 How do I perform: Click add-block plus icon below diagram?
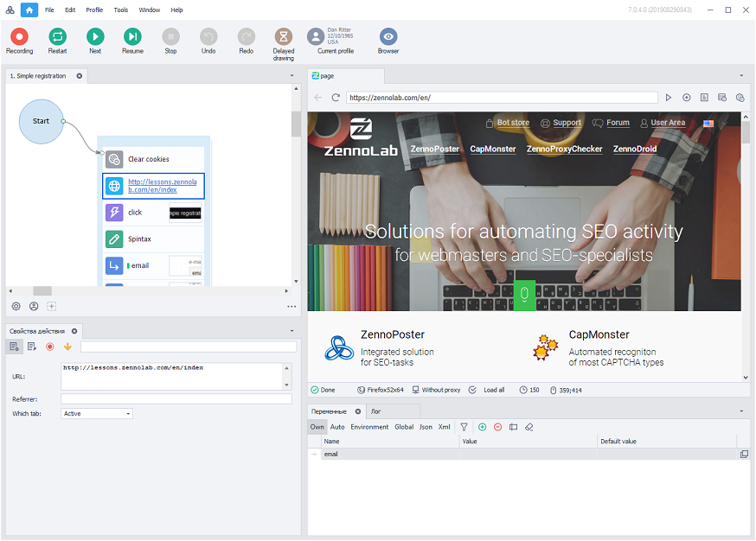point(52,306)
